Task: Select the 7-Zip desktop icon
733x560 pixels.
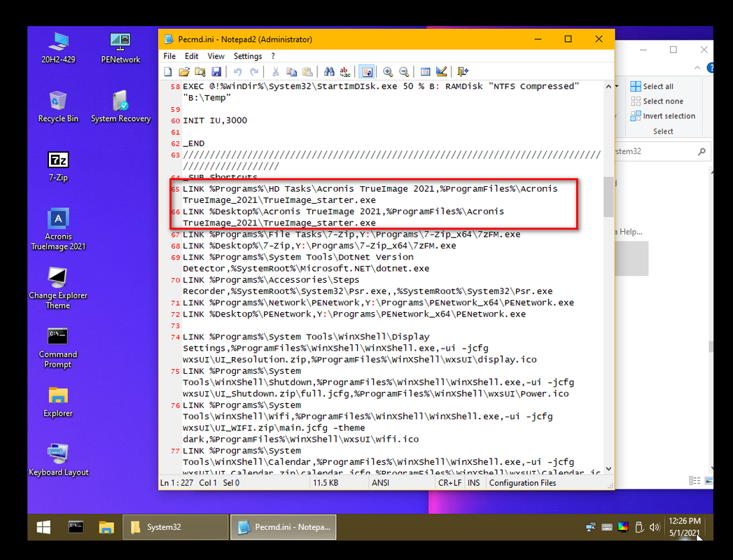Action: pos(58,166)
